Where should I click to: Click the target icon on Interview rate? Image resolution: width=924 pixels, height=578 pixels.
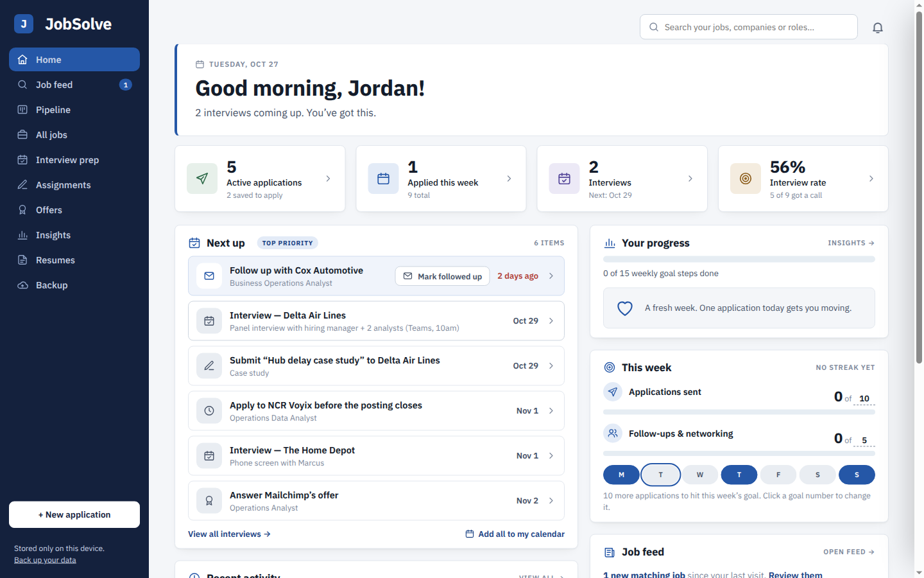[746, 179]
